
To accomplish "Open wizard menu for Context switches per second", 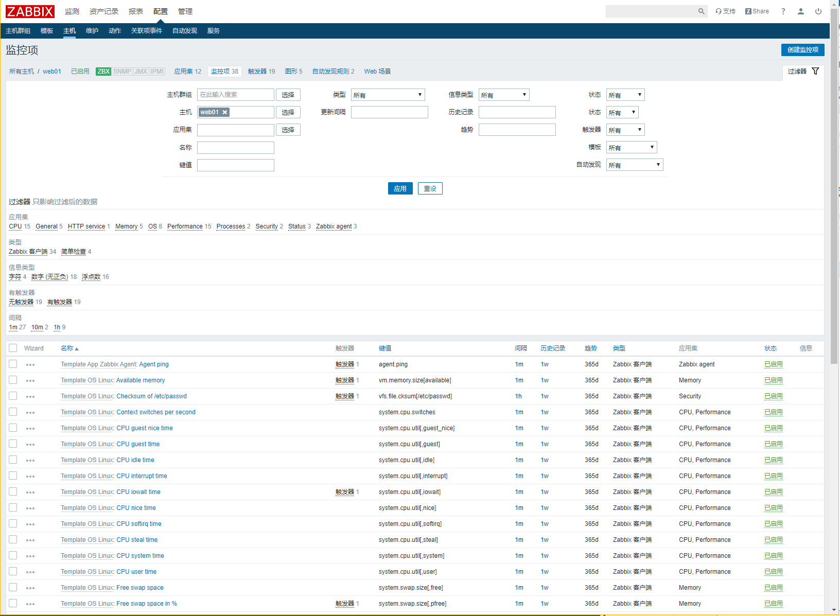I will click(x=30, y=413).
